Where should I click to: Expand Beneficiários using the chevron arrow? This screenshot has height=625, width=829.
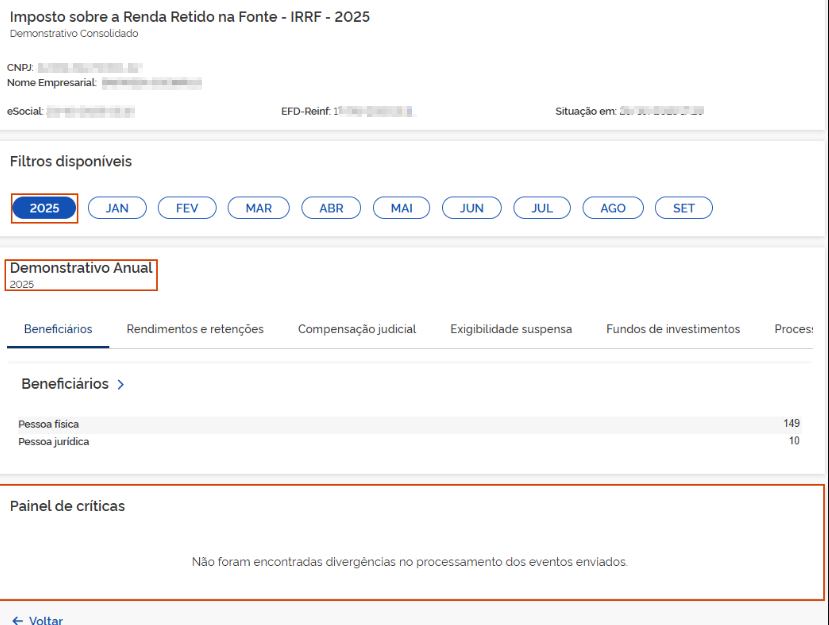pyautogui.click(x=120, y=384)
